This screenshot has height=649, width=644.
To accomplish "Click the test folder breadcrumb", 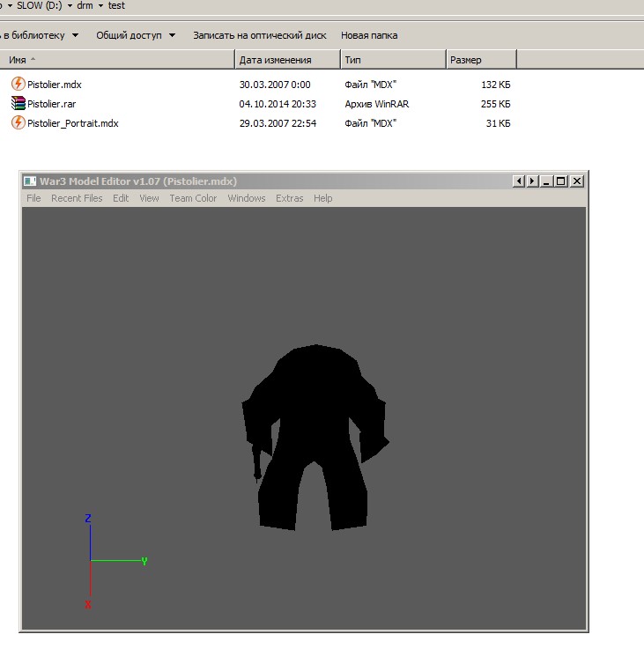I will [x=116, y=6].
